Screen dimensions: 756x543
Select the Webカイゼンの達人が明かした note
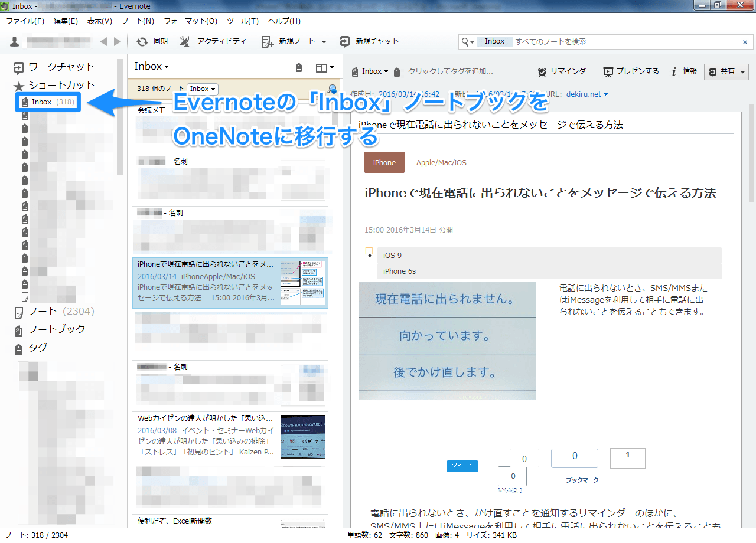pos(230,437)
